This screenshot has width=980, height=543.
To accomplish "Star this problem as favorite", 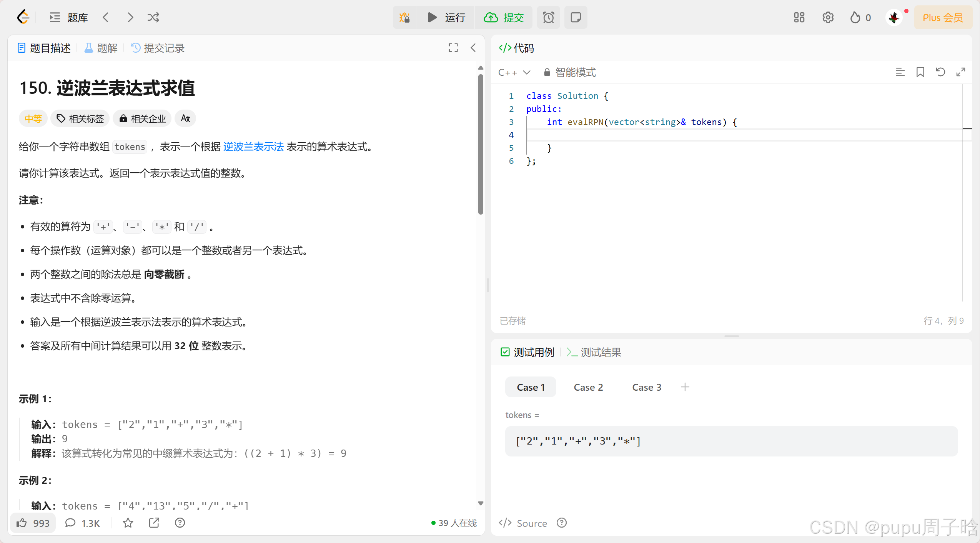I will 128,523.
